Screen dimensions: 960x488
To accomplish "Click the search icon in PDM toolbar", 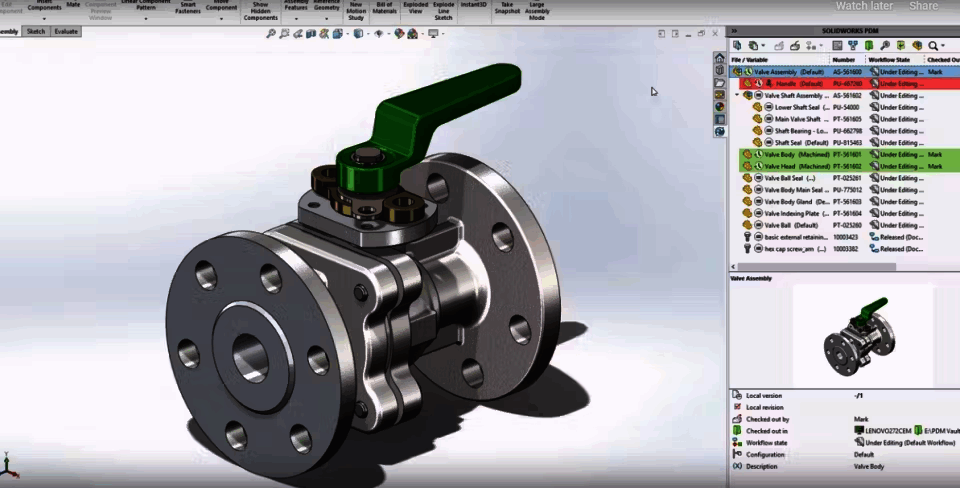I will tap(933, 46).
